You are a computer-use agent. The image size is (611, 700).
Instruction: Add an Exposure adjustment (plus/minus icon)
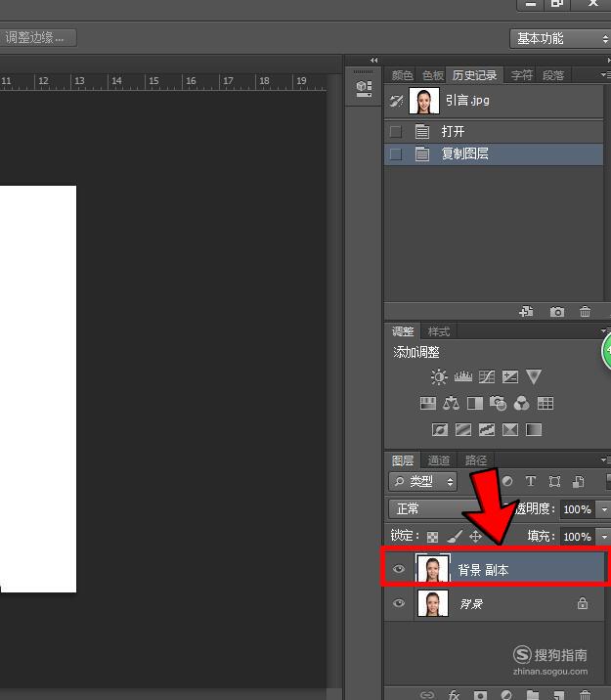510,376
